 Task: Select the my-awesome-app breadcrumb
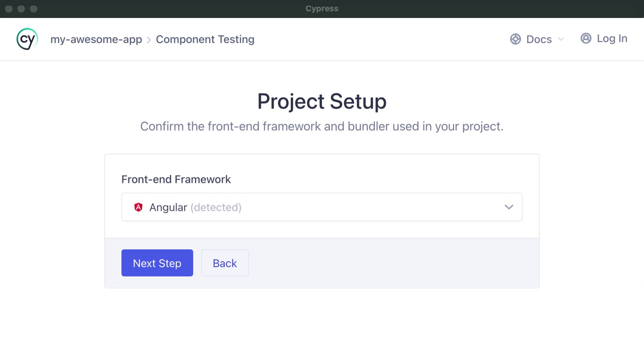click(x=96, y=39)
